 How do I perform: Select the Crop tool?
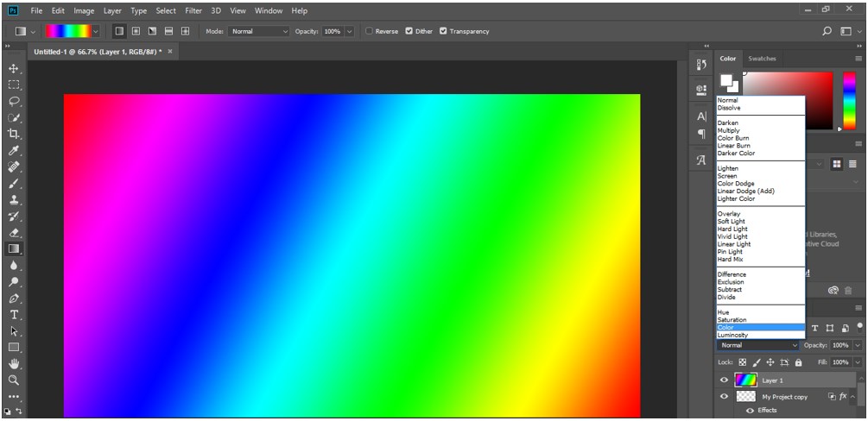(x=14, y=134)
